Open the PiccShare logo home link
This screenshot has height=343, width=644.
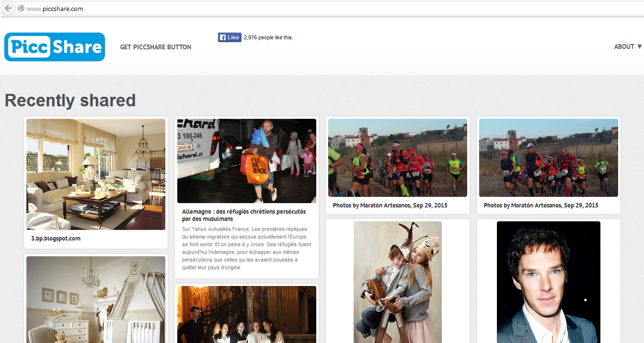55,47
